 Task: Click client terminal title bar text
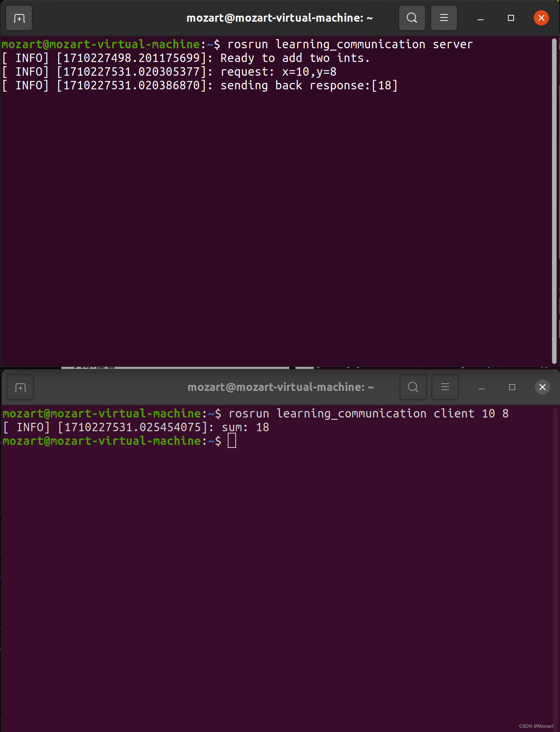click(281, 387)
